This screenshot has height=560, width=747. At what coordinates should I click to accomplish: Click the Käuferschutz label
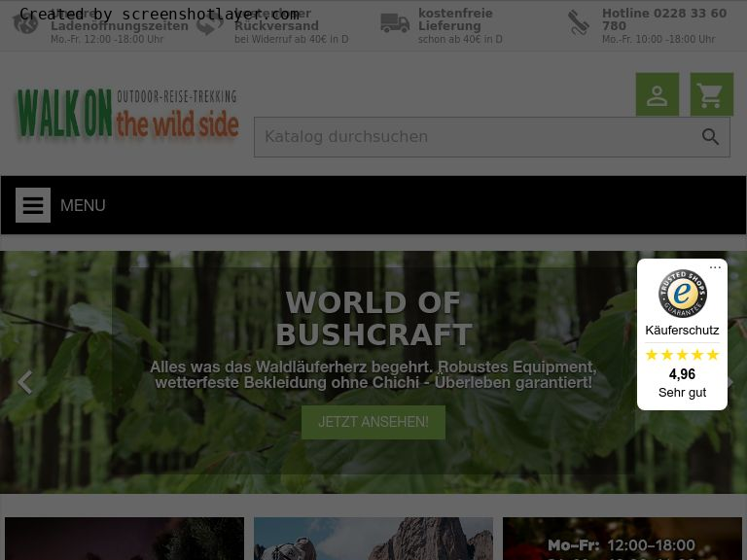point(682,330)
